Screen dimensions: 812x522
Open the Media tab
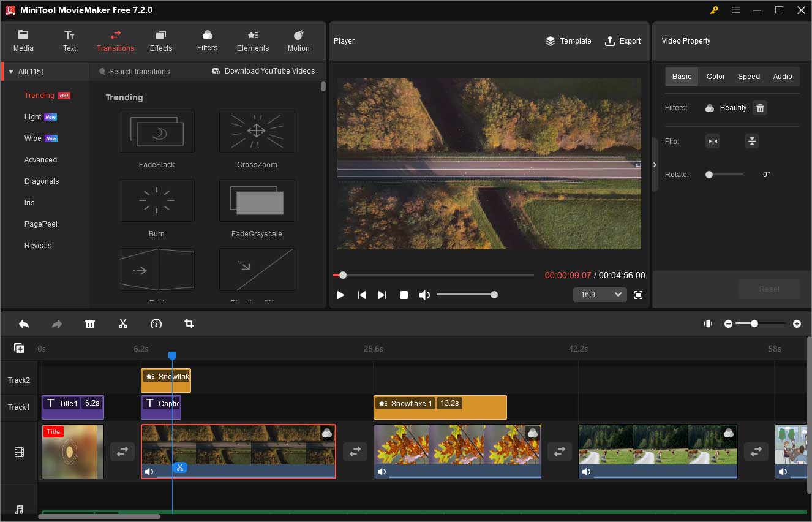coord(23,40)
